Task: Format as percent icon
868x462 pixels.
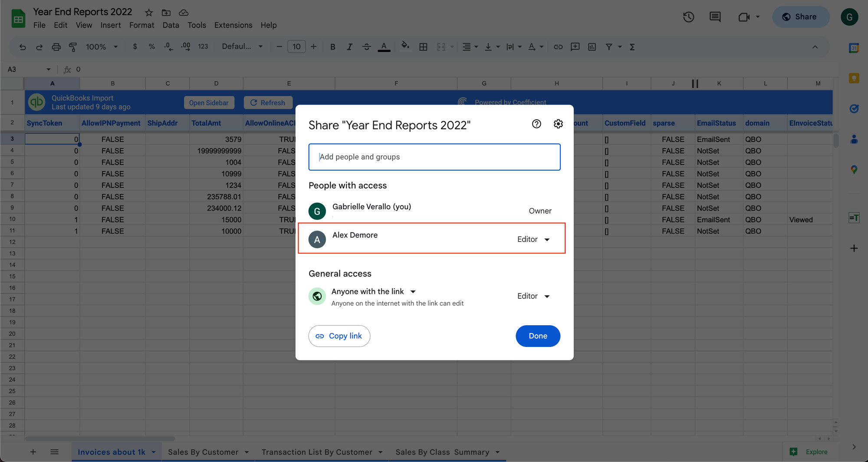Action: (152, 46)
